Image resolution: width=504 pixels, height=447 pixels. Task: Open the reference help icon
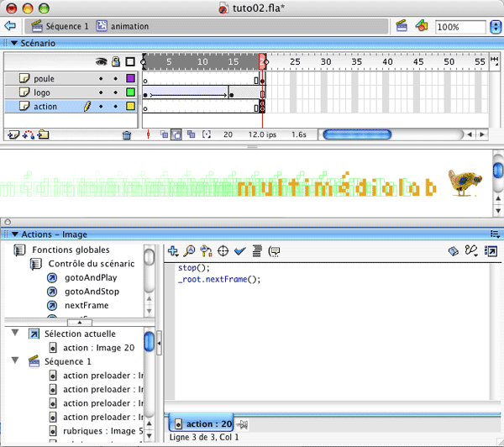coord(454,251)
